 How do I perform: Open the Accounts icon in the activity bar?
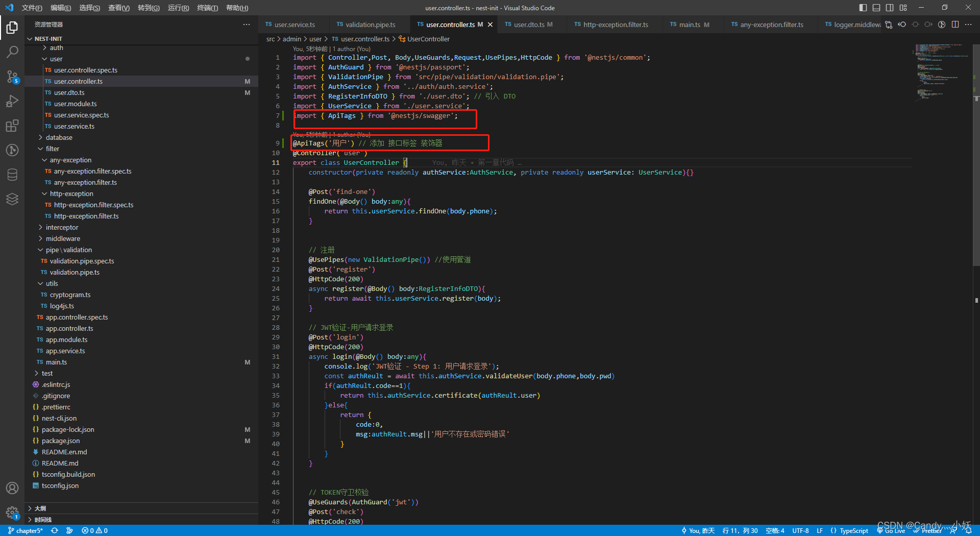[x=12, y=488]
